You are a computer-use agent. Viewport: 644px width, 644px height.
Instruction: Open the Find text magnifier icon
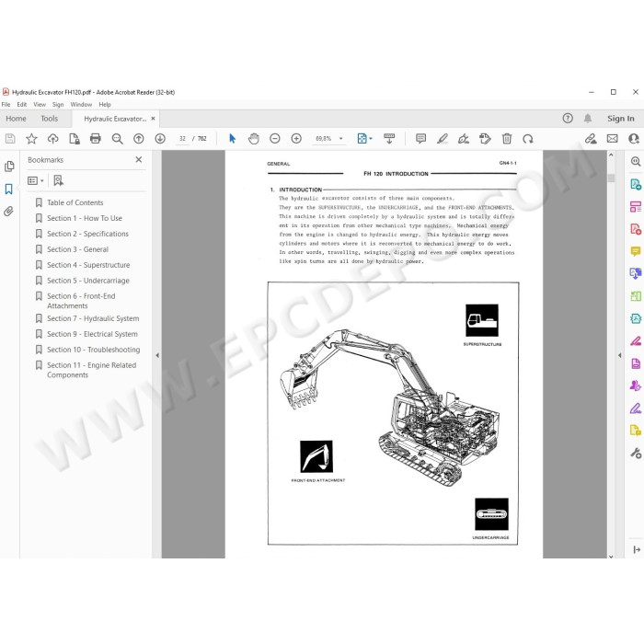117,139
